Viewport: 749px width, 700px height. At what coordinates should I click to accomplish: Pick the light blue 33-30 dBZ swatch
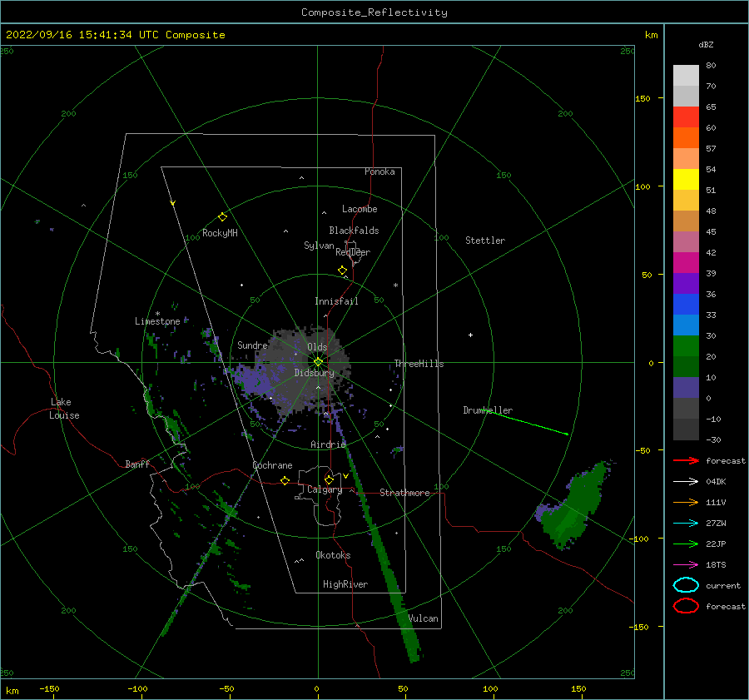click(x=686, y=325)
